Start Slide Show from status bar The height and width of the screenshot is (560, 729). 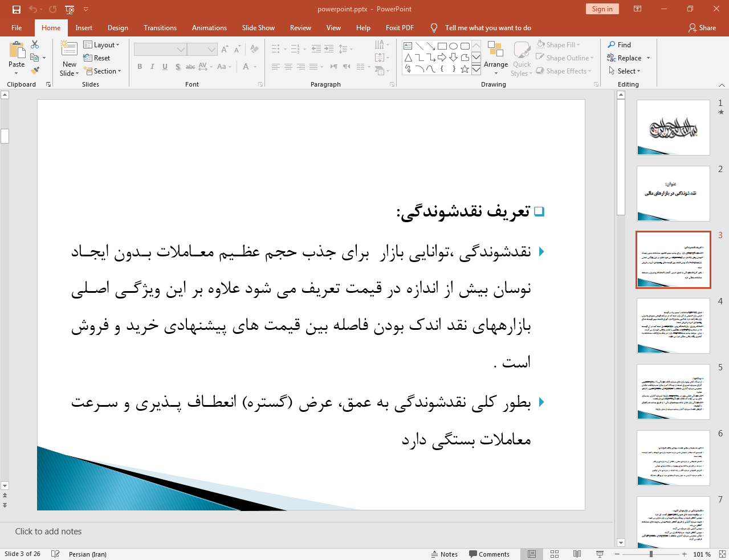(600, 554)
